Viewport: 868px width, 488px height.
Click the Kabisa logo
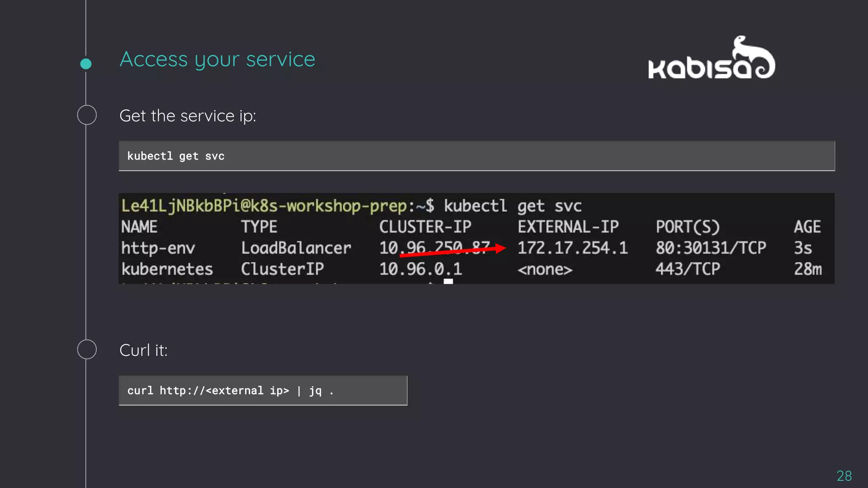click(712, 58)
